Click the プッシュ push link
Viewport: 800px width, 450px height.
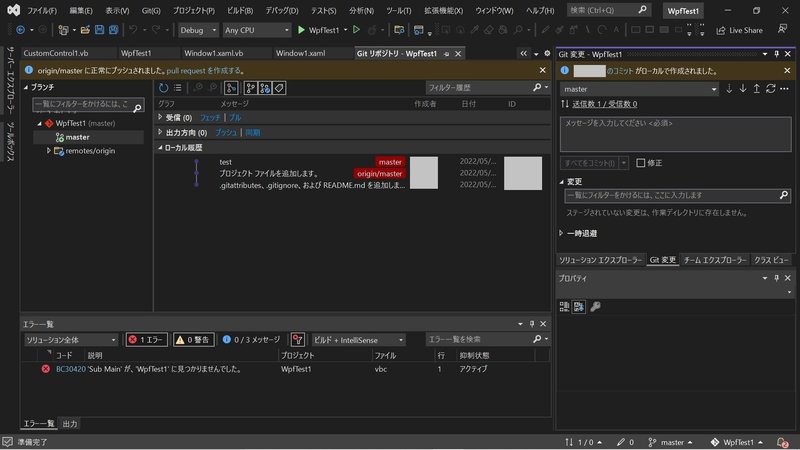(x=226, y=132)
